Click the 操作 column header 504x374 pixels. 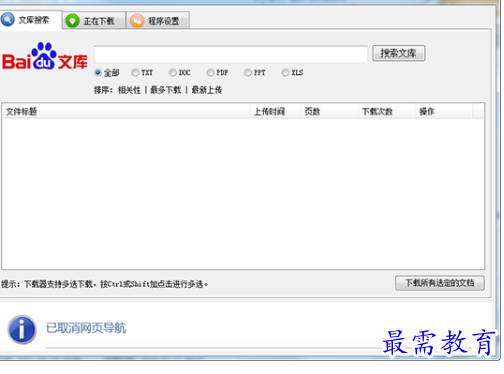(x=444, y=111)
